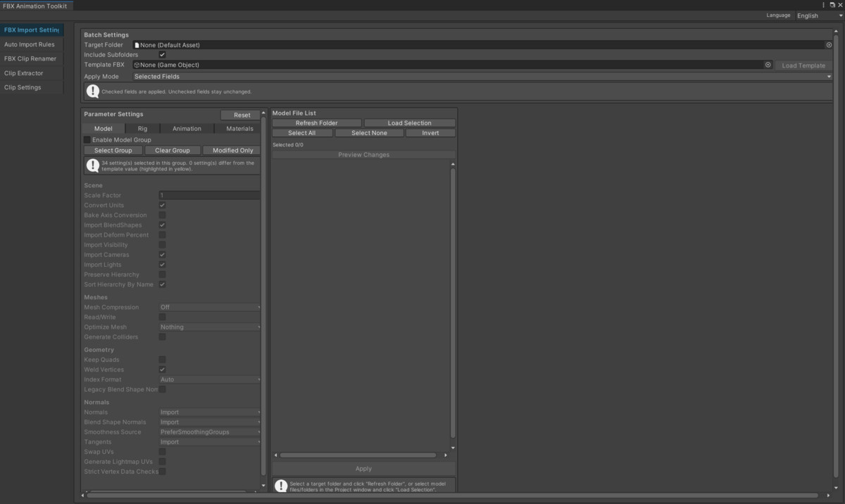The image size is (845, 504).
Task: Open the Template FBX object picker
Action: point(768,65)
